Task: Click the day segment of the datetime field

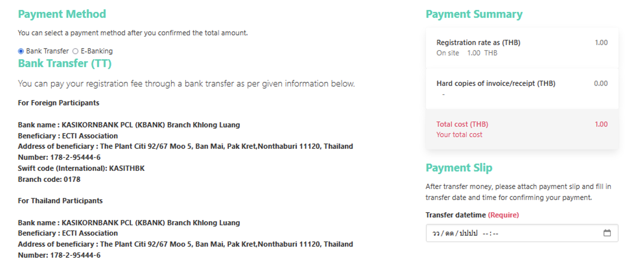Action: tap(436, 233)
